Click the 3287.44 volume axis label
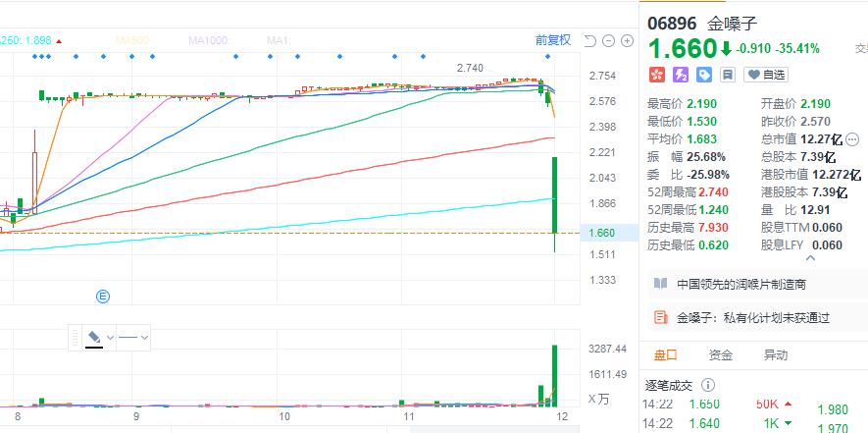The image size is (868, 433). [x=608, y=350]
